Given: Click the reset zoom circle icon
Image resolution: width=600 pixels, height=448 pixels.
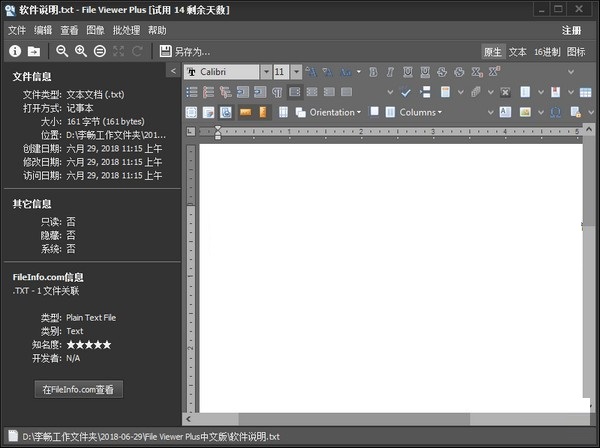Looking at the screenshot, I should (100, 51).
